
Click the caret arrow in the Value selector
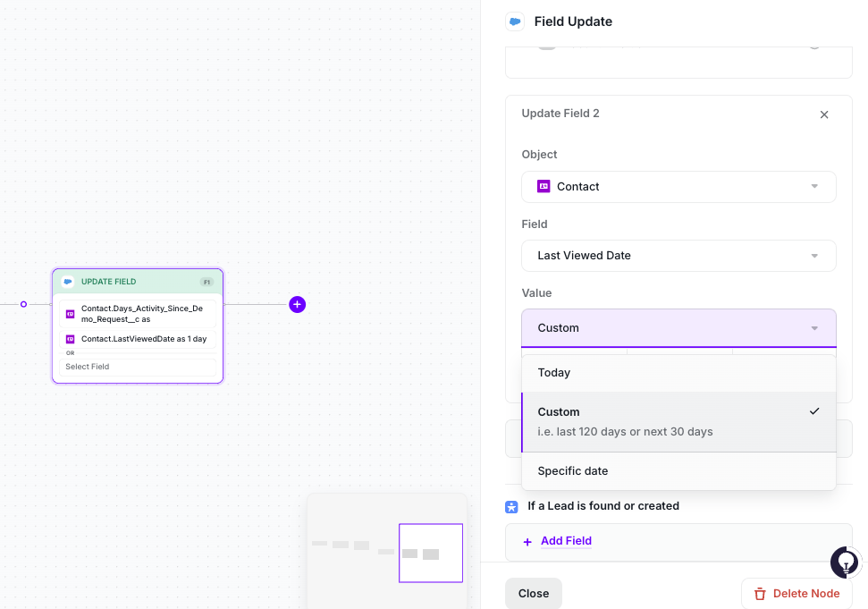click(x=814, y=328)
